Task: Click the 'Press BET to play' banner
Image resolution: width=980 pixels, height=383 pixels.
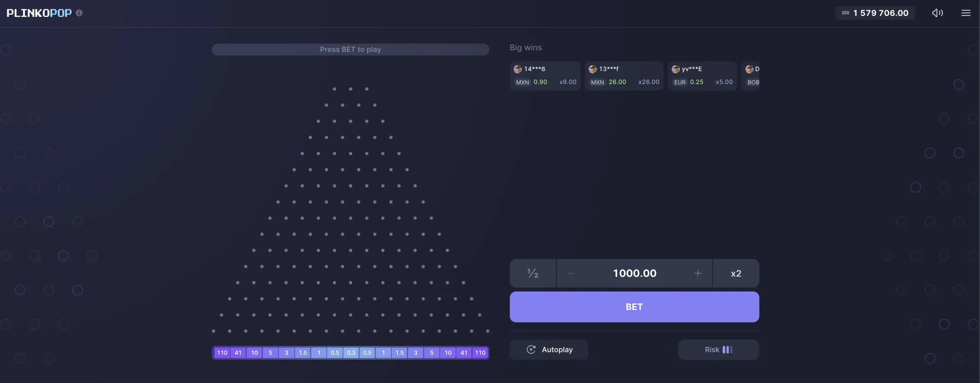Action: click(x=350, y=49)
